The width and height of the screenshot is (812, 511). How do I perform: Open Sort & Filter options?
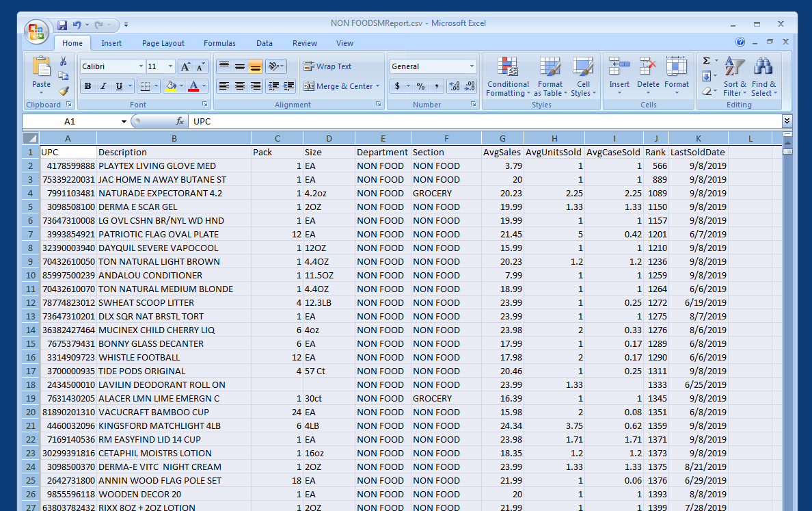point(735,76)
